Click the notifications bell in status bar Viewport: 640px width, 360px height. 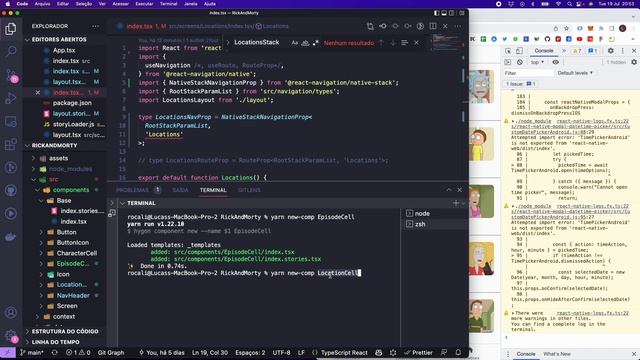458,353
